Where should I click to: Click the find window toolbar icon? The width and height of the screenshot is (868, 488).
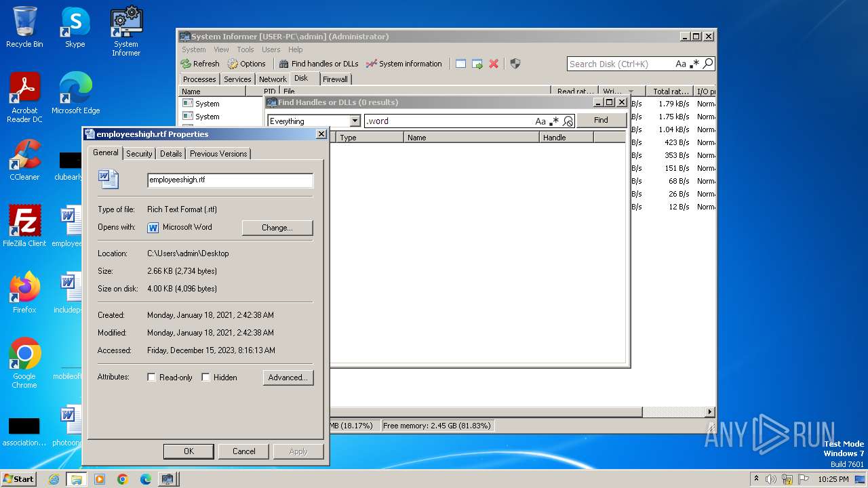coord(460,64)
